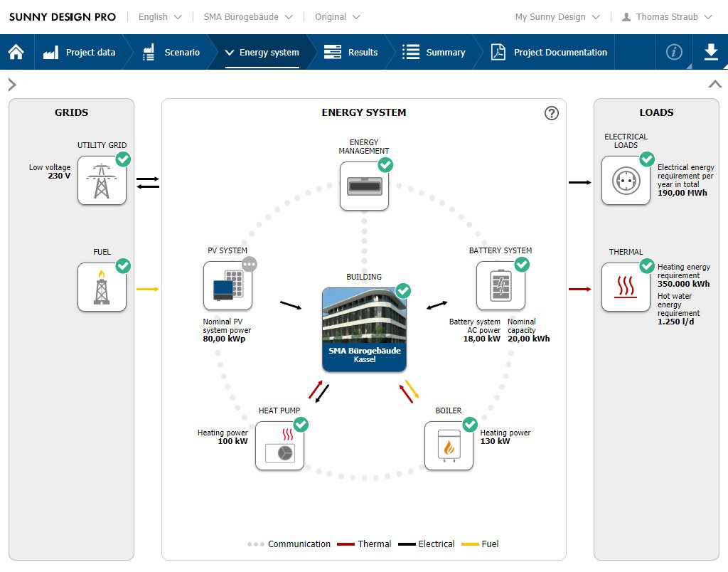Open the Fuel gas tower tile
This screenshot has height=572, width=728.
[x=102, y=287]
